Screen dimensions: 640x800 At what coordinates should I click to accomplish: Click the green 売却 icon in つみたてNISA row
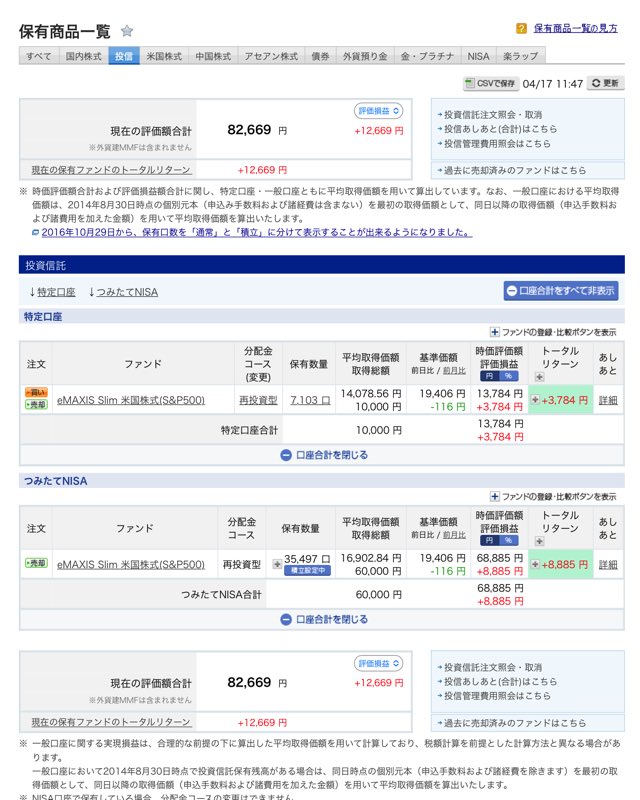(x=35, y=564)
